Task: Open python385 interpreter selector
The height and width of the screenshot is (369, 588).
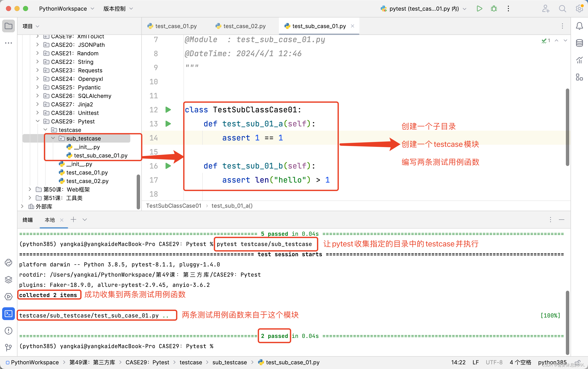Action: [552, 362]
